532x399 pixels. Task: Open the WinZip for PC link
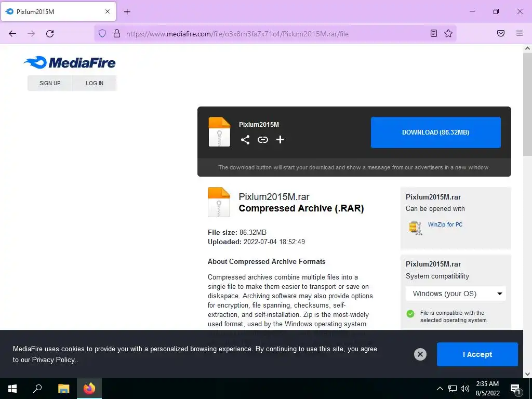click(x=445, y=224)
